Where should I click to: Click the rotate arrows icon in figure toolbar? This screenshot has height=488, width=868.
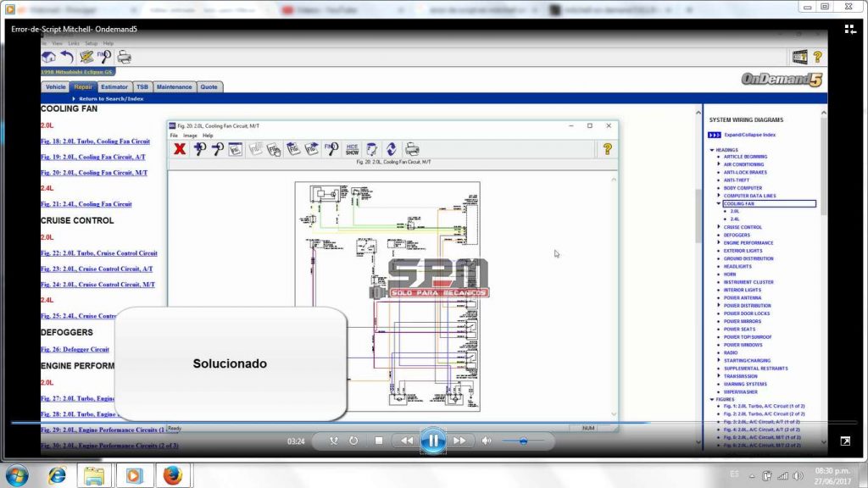[392, 149]
